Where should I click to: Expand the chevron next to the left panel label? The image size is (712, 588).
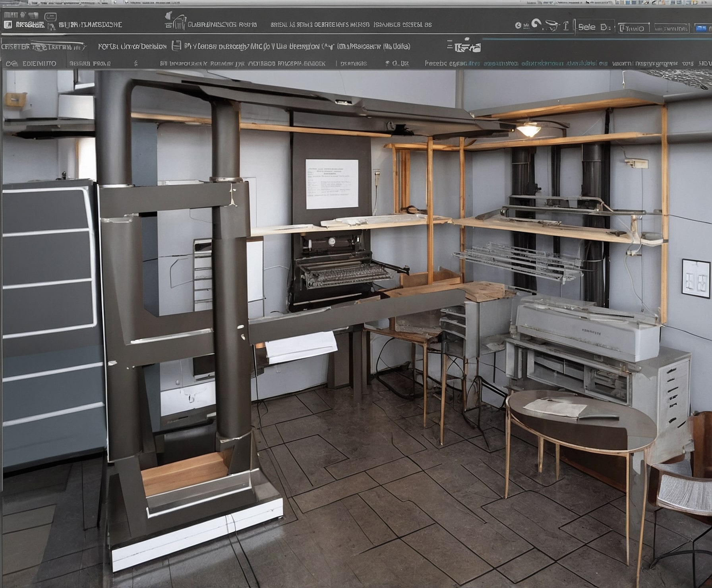[84, 46]
